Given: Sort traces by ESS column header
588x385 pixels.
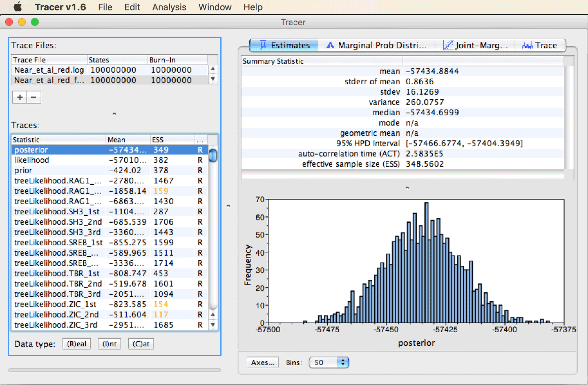Looking at the screenshot, I should point(173,140).
